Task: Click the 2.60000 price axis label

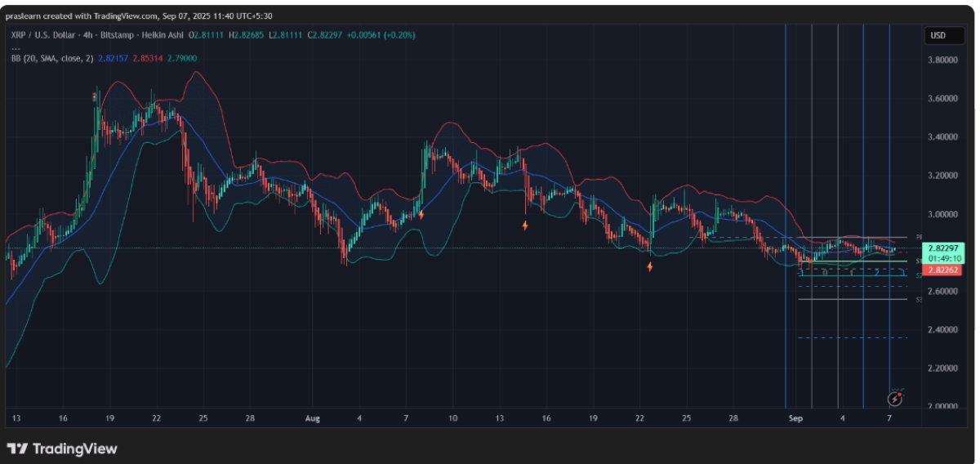Action: [x=942, y=291]
